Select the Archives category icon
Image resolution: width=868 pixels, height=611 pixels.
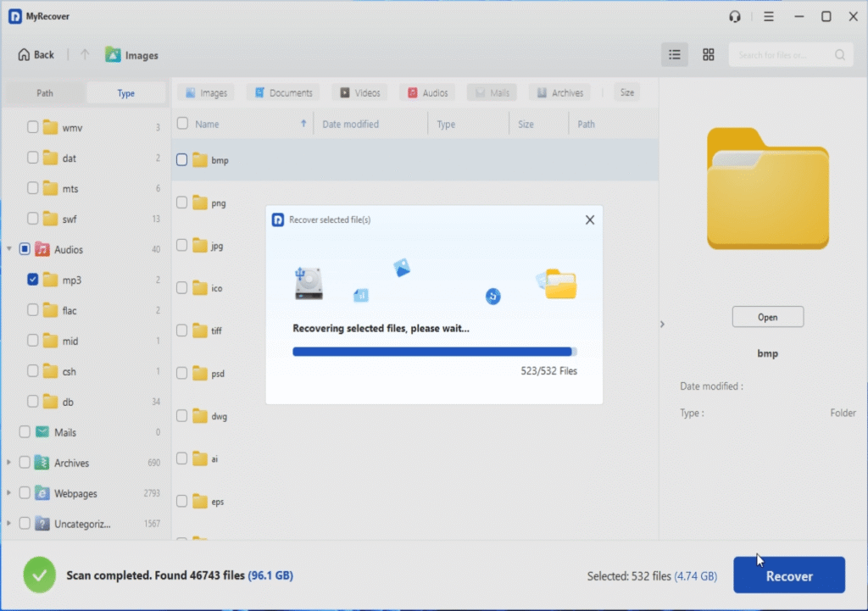[x=42, y=462]
